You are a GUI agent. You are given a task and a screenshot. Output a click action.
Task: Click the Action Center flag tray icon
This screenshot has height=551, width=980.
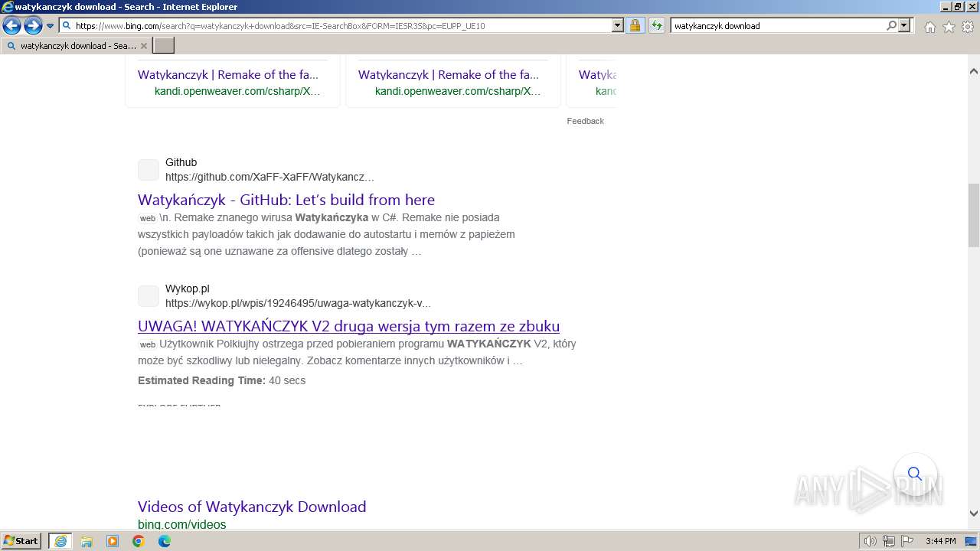click(x=906, y=541)
